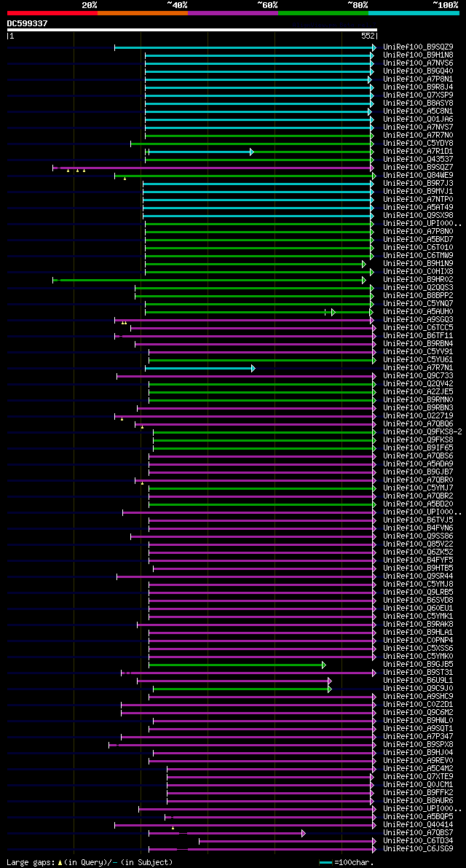The height and width of the screenshot is (868, 466).
Task: Open the UniRef100_B6TF11 entry
Action: 419,336
